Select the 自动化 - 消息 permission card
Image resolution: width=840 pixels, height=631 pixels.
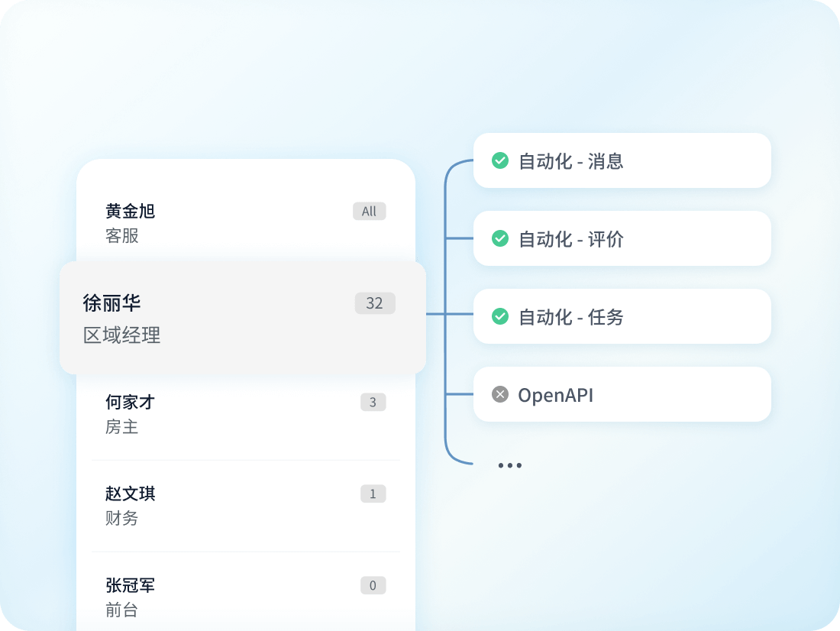[x=622, y=160]
